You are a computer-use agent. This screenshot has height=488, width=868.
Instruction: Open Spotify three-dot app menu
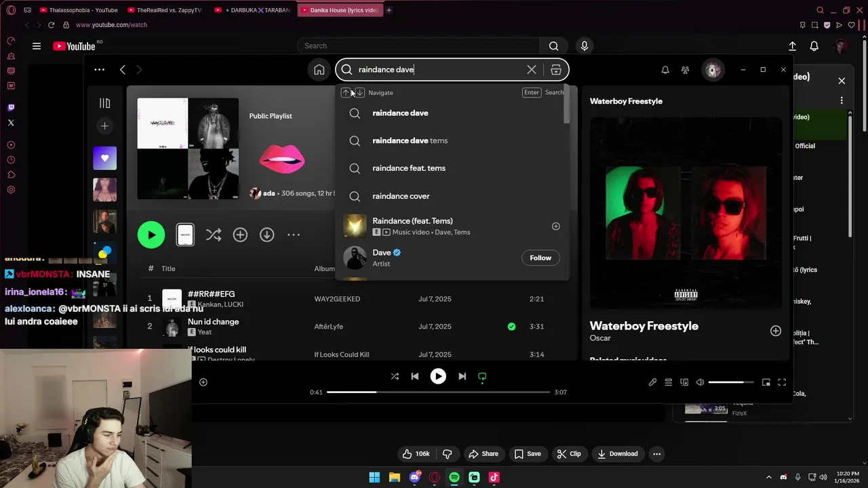click(x=99, y=69)
